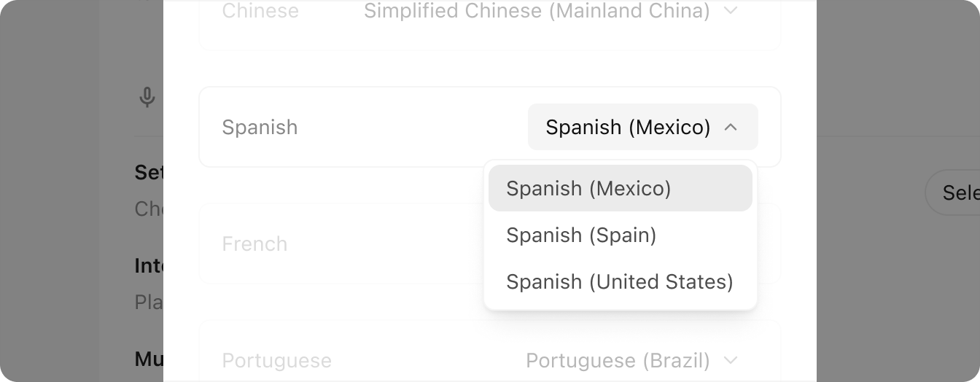Screen dimensions: 980x382
Task: Click the Spanish language row label
Action: click(x=260, y=128)
